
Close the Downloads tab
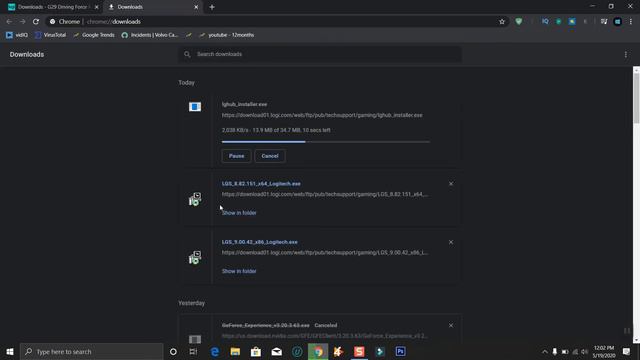click(196, 7)
